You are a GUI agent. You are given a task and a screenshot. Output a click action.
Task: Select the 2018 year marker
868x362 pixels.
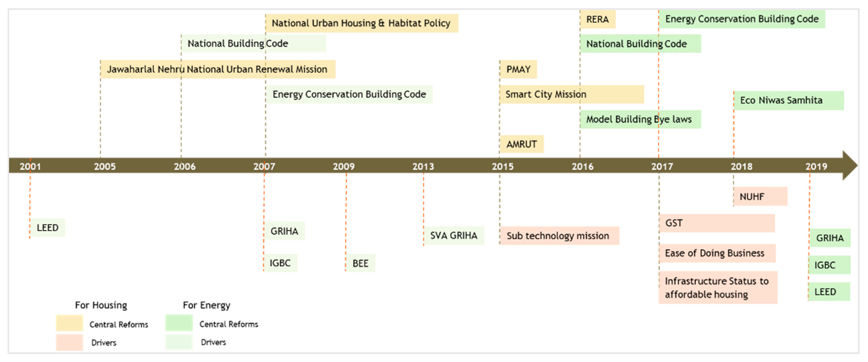coord(742,166)
